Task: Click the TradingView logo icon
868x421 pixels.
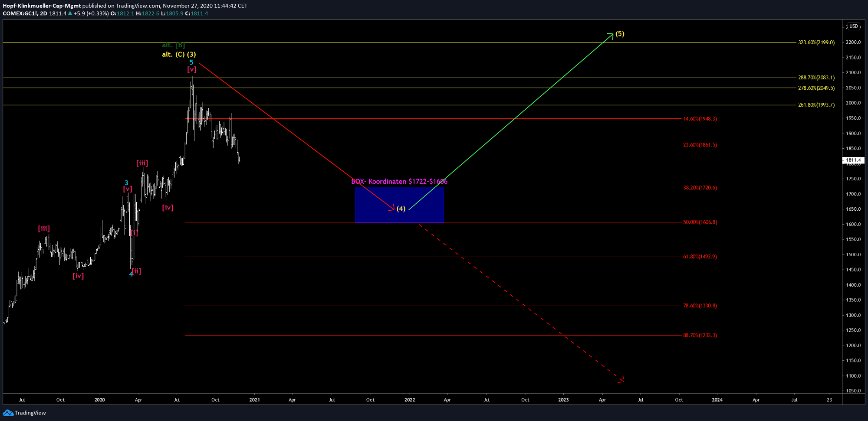Action: click(x=8, y=413)
